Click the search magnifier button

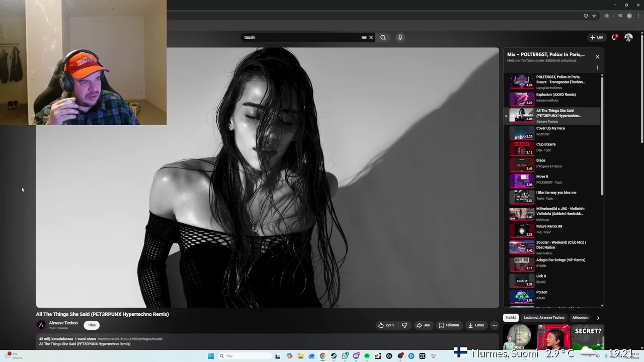pos(383,37)
